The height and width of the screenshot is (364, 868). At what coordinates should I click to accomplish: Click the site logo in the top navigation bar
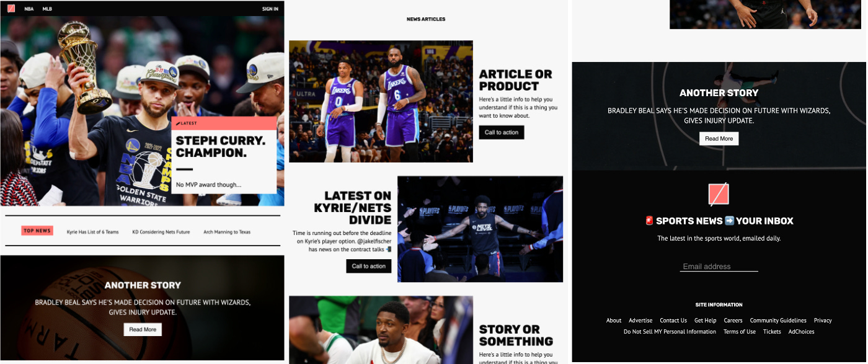coord(11,9)
